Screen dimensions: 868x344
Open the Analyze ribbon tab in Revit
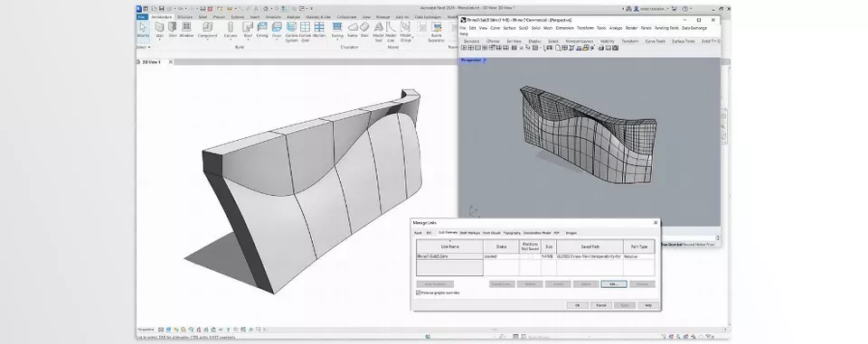(293, 16)
